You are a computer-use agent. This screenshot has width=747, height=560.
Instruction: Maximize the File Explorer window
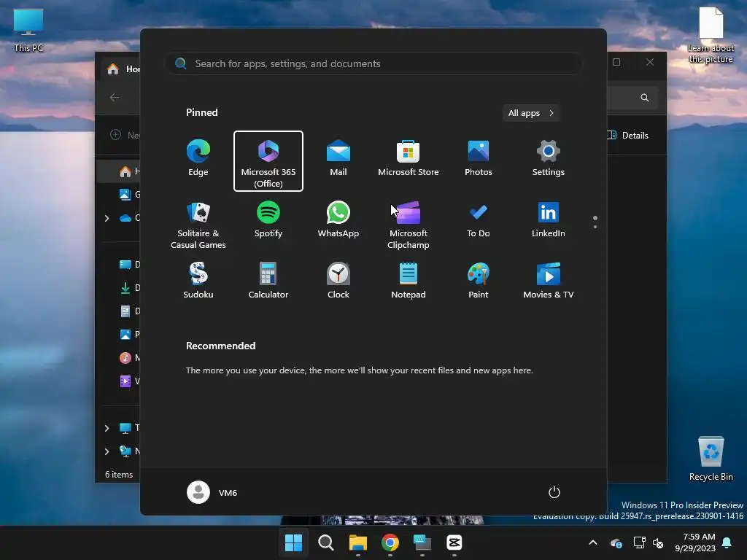pos(616,62)
